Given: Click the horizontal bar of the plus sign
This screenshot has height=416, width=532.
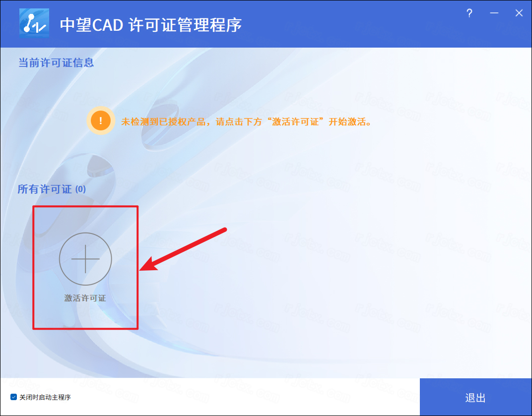Looking at the screenshot, I should [85, 259].
